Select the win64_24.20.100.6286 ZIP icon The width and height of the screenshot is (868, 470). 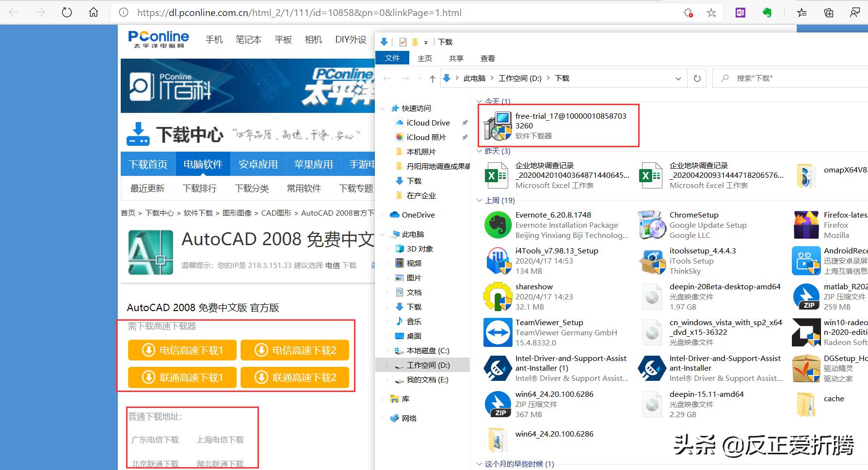coord(498,405)
